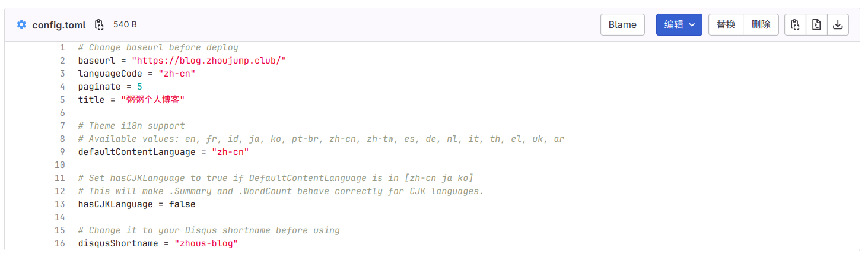
Task: Jump to line number 2
Action: pos(62,61)
